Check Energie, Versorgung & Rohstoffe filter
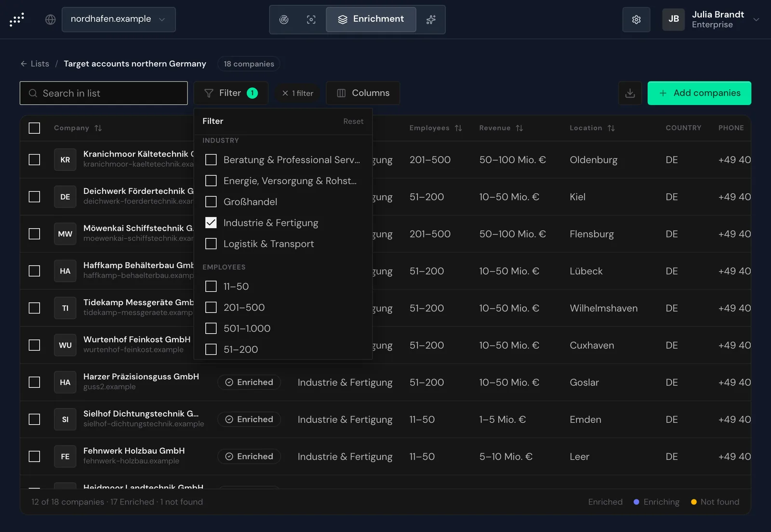This screenshot has width=771, height=532. (x=211, y=181)
